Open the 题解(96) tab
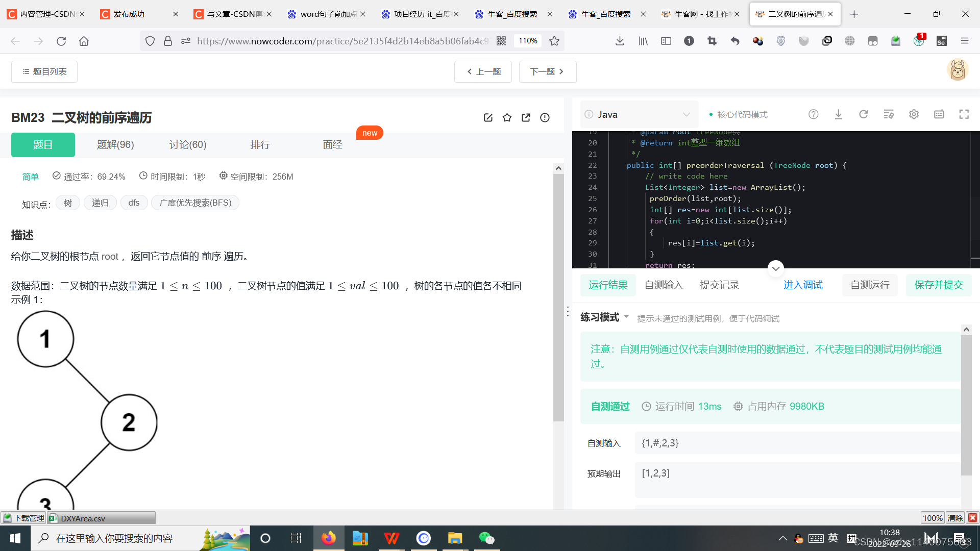This screenshot has width=980, height=551. (115, 144)
